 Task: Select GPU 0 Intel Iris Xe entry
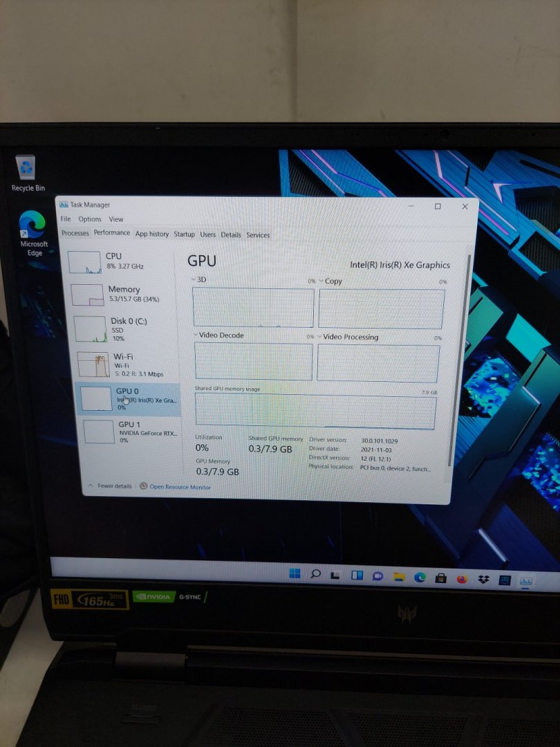click(x=128, y=399)
